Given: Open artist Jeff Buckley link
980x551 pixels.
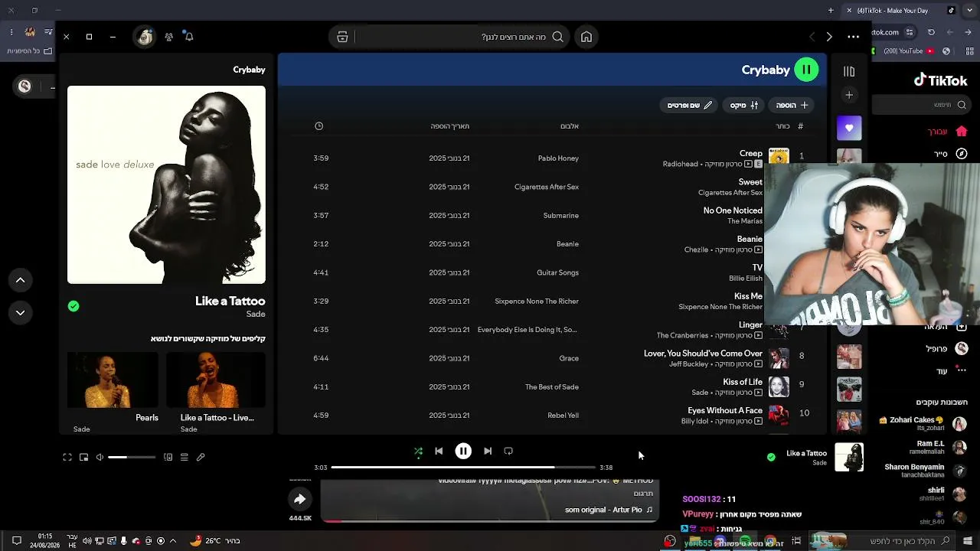Looking at the screenshot, I should pos(689,364).
